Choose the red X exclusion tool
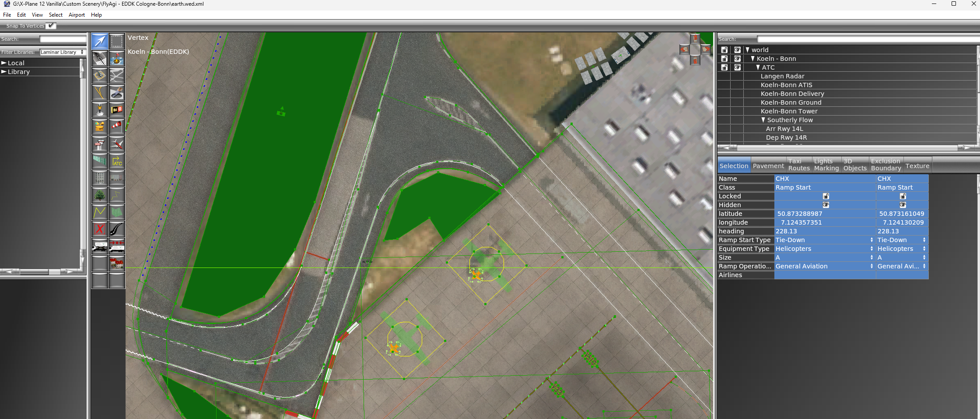Viewport: 980px width, 419px height. (x=100, y=229)
